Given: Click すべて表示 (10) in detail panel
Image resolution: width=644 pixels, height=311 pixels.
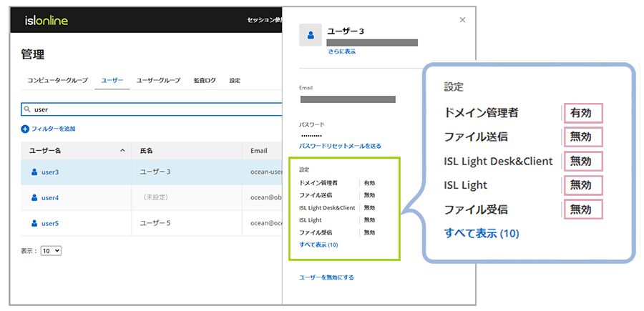Looking at the screenshot, I should (318, 245).
